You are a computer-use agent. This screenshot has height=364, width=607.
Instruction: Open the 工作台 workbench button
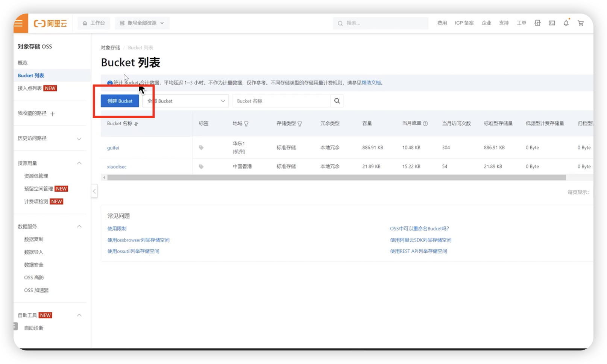(x=94, y=23)
